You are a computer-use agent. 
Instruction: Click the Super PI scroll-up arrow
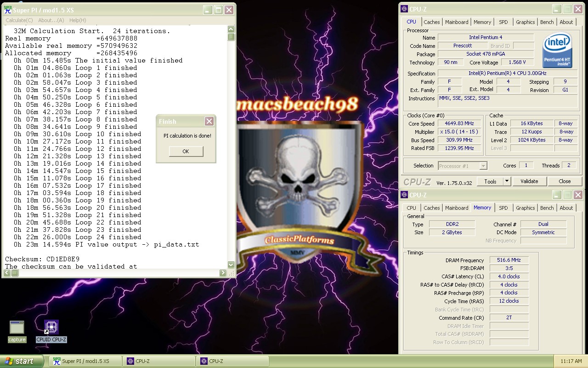coord(231,29)
